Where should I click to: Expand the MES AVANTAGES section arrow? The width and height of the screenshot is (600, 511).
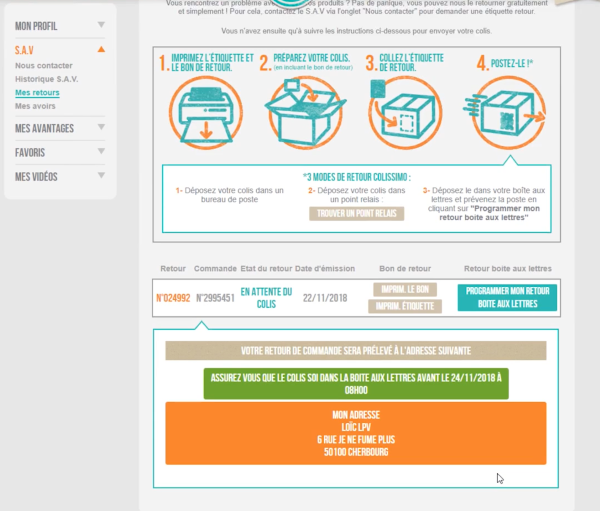pyautogui.click(x=101, y=127)
